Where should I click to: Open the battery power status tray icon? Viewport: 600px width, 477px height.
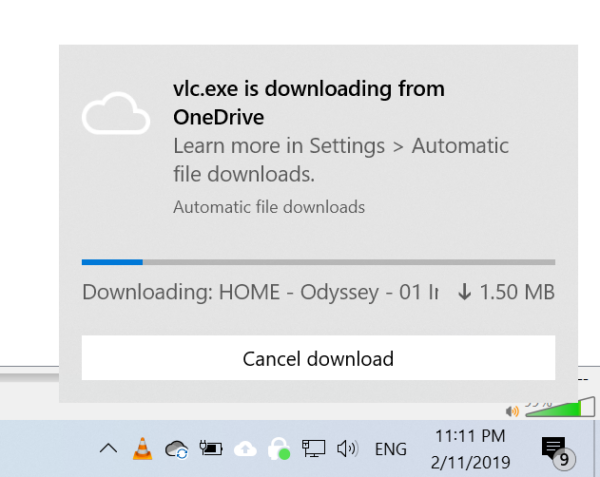pyautogui.click(x=211, y=448)
